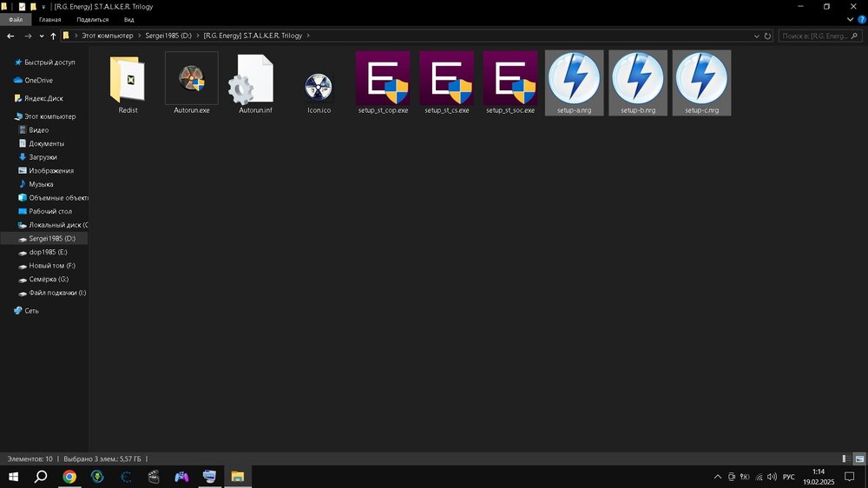The height and width of the screenshot is (488, 868).
Task: Expand the ribbon with the chevron
Action: pyautogui.click(x=851, y=19)
